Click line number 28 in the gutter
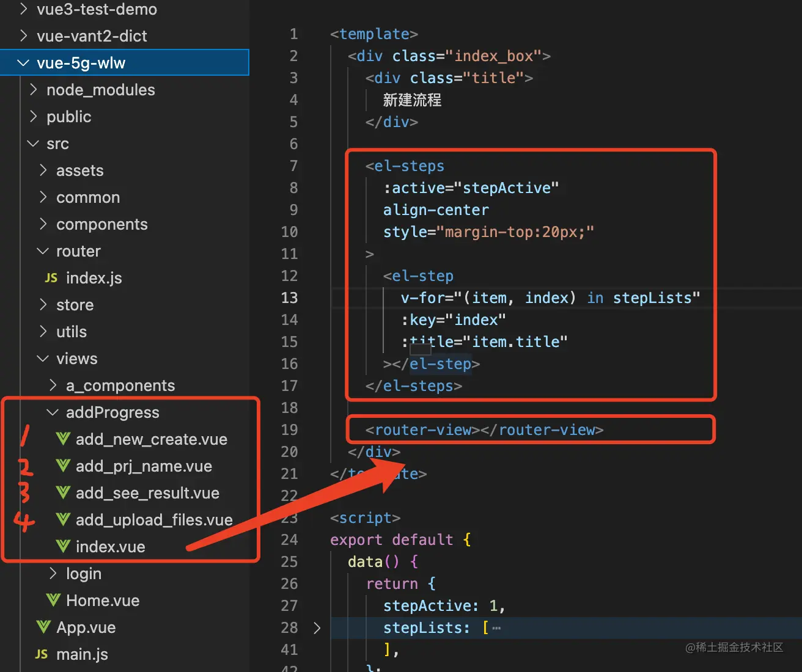802x672 pixels. 290,627
